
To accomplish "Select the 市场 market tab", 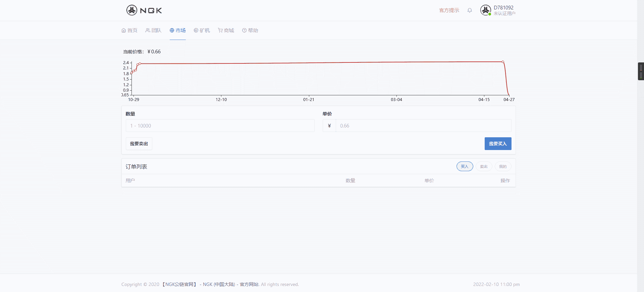I will (177, 31).
